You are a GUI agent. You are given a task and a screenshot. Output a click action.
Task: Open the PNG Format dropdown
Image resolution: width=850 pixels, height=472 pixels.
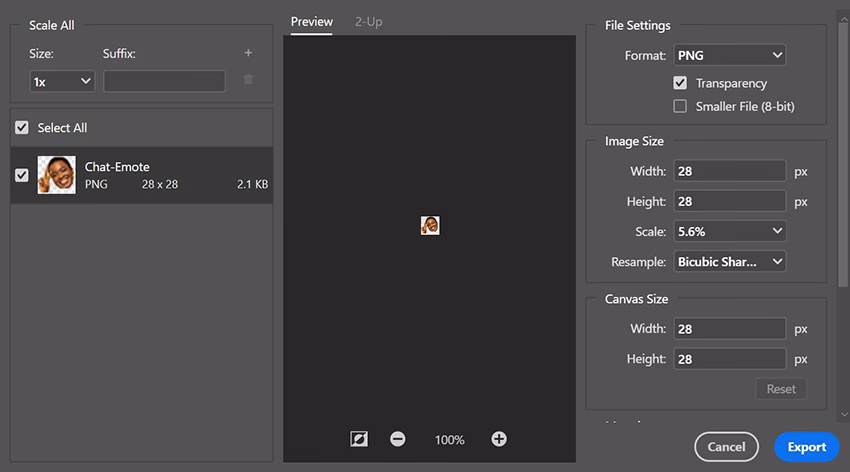730,55
